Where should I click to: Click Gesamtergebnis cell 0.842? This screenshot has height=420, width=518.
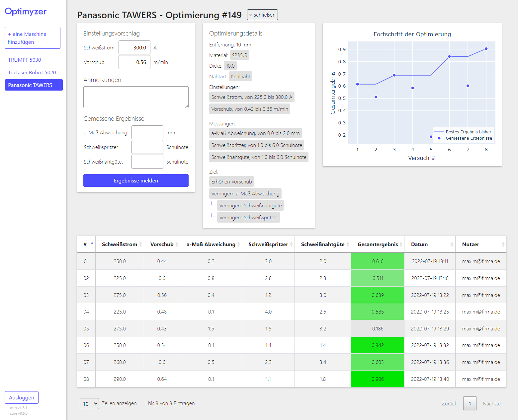[378, 345]
